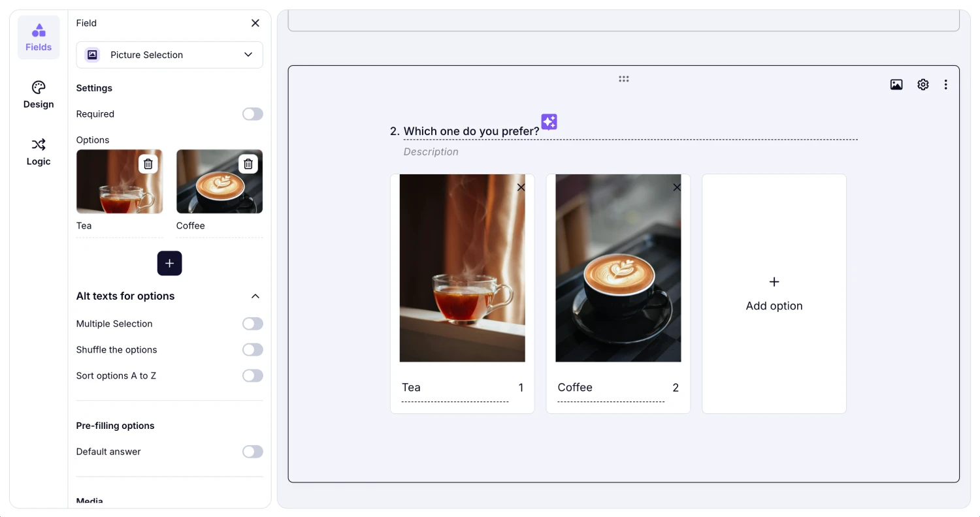Collapse the Alt texts for options section
This screenshot has width=980, height=517.
[x=255, y=296]
